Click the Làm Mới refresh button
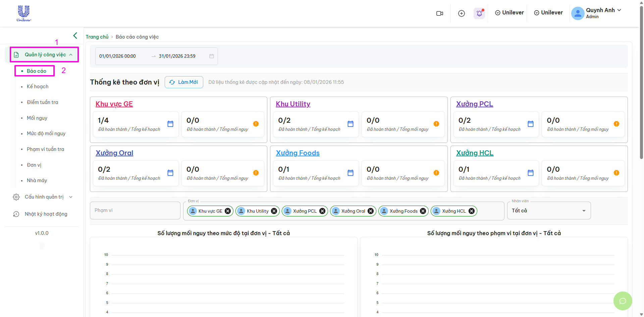The height and width of the screenshot is (317, 644). [184, 82]
